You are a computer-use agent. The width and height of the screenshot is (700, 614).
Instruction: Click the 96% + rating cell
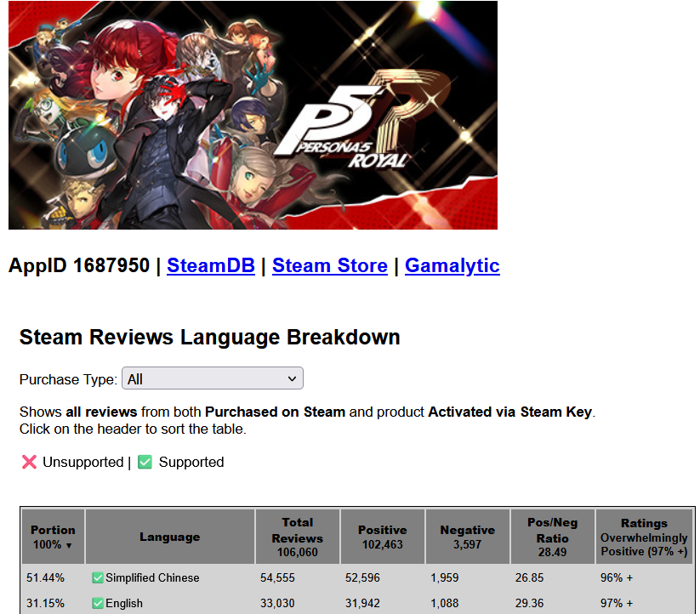point(644,577)
